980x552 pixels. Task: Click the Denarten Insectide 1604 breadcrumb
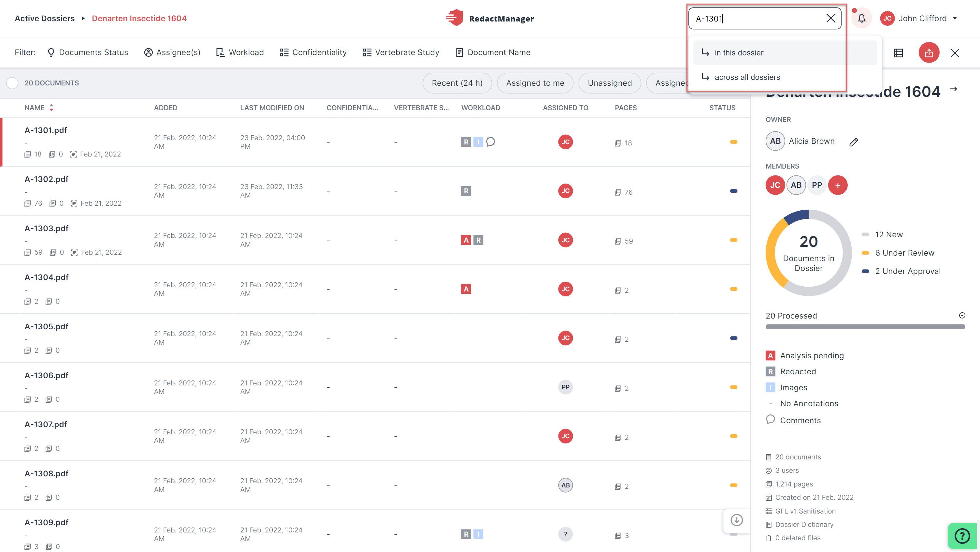139,18
